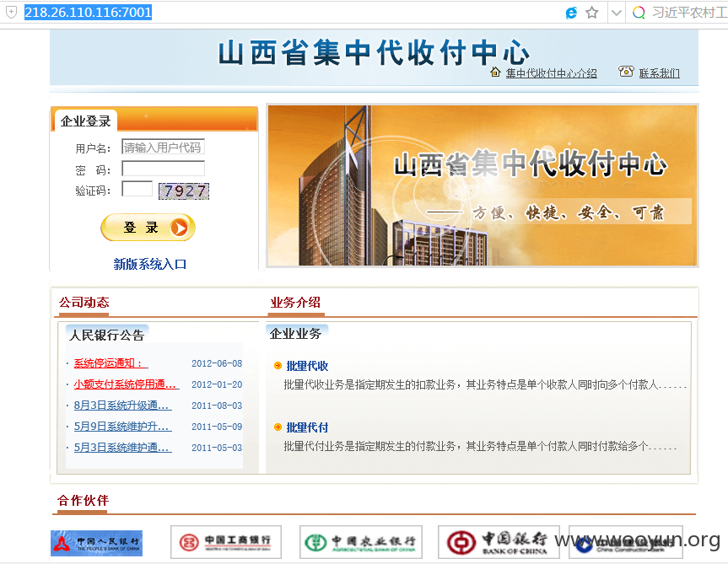Image resolution: width=728 pixels, height=564 pixels.
Task: Click the date 2011-05-03
Action: [x=217, y=448]
